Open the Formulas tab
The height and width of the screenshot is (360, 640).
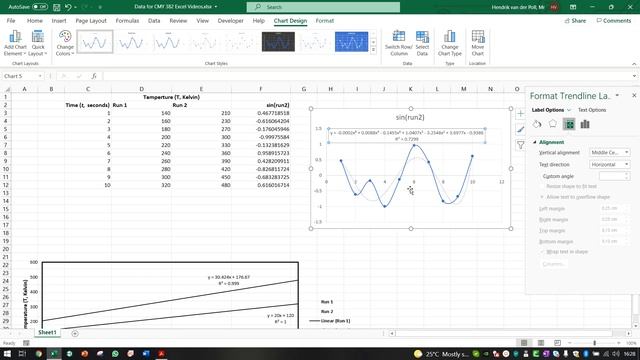pos(127,20)
